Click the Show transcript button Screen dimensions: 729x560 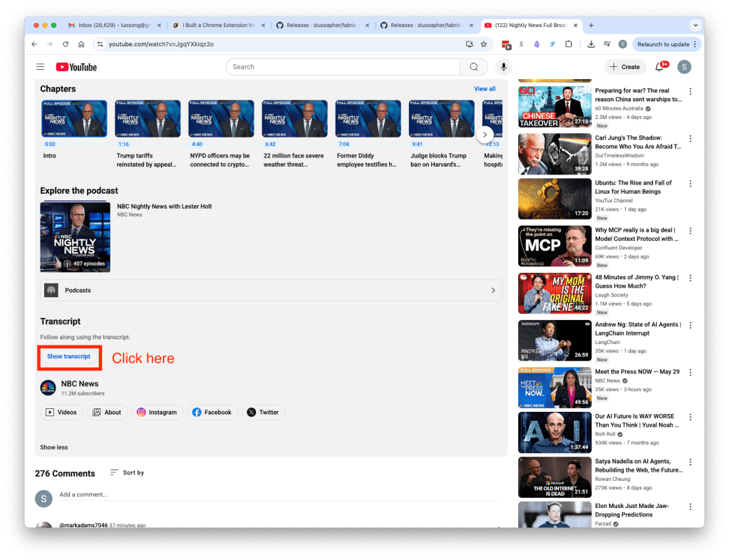coord(68,357)
